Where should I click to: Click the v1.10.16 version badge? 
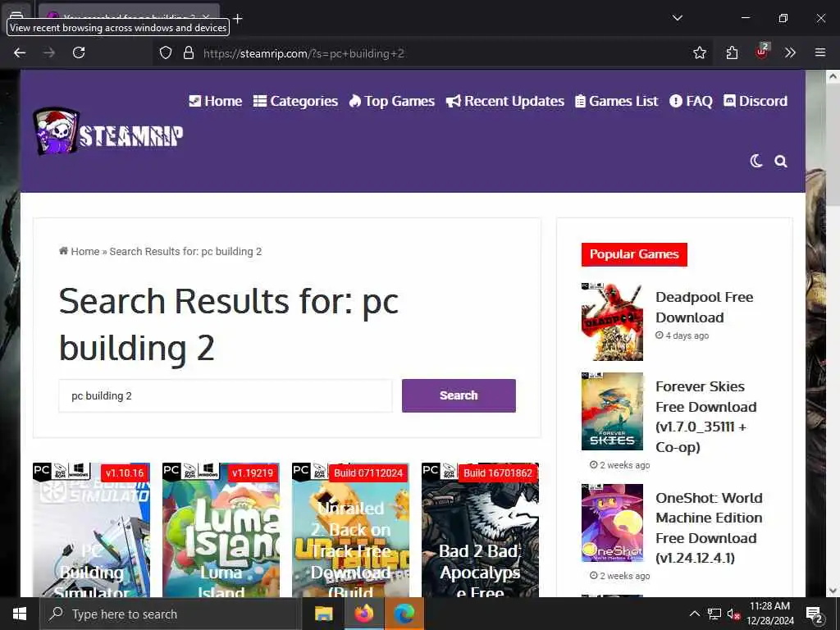point(125,473)
